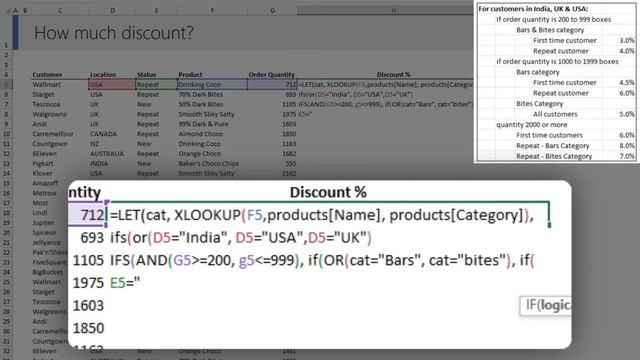Select column G header
The image size is (640, 360).
(x=272, y=11)
